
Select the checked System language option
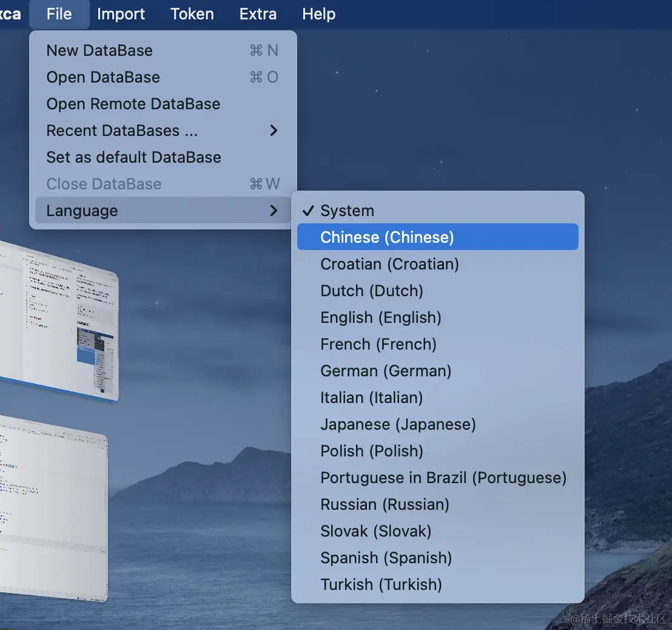[x=437, y=211]
